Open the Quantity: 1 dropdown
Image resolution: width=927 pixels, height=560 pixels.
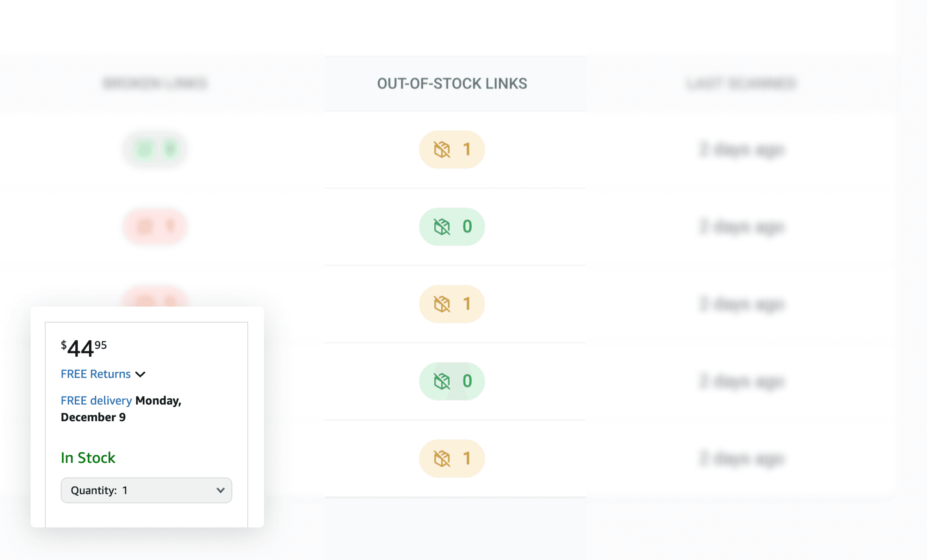pos(146,490)
